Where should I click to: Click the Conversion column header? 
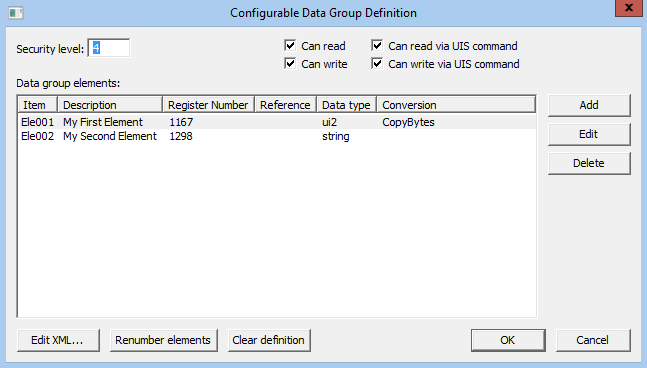click(x=456, y=105)
